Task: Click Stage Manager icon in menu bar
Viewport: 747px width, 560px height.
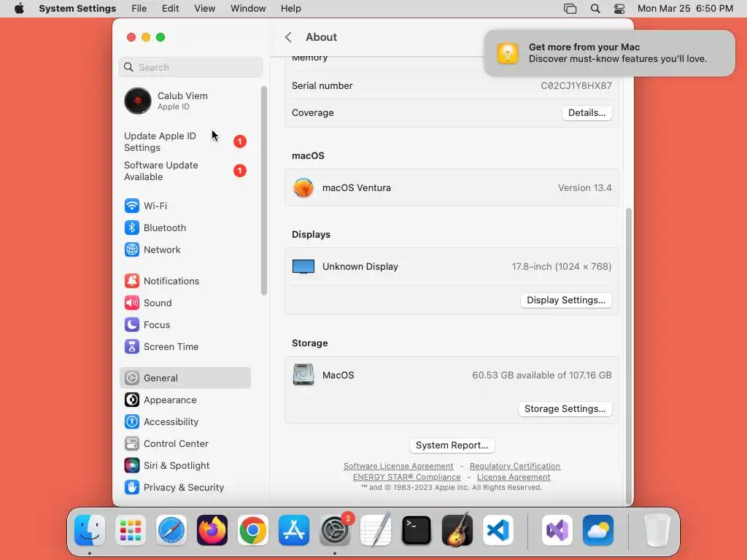Action: tap(570, 9)
